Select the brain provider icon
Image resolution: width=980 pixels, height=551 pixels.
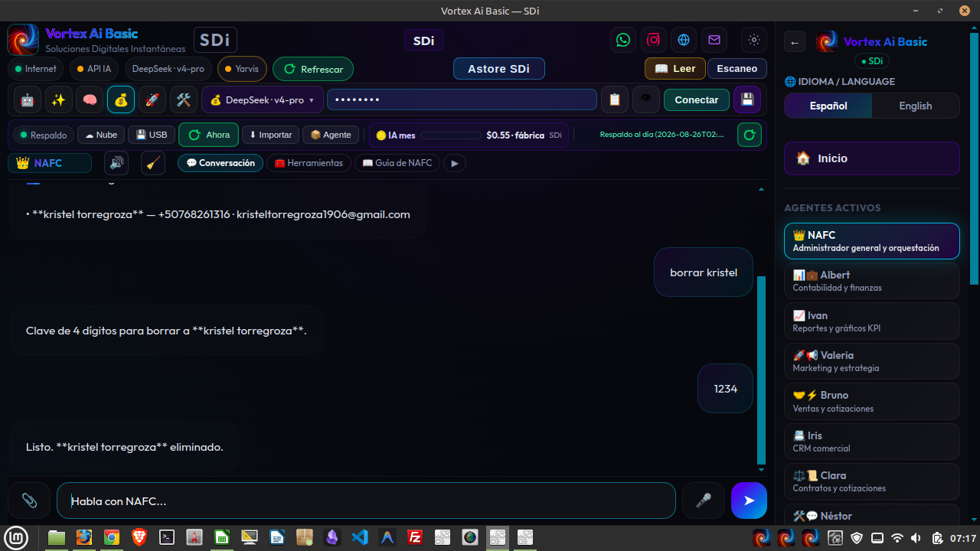pyautogui.click(x=90, y=99)
